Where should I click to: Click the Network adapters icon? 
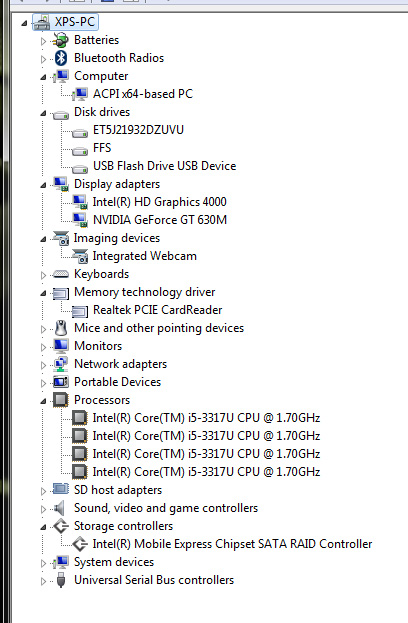click(x=60, y=364)
